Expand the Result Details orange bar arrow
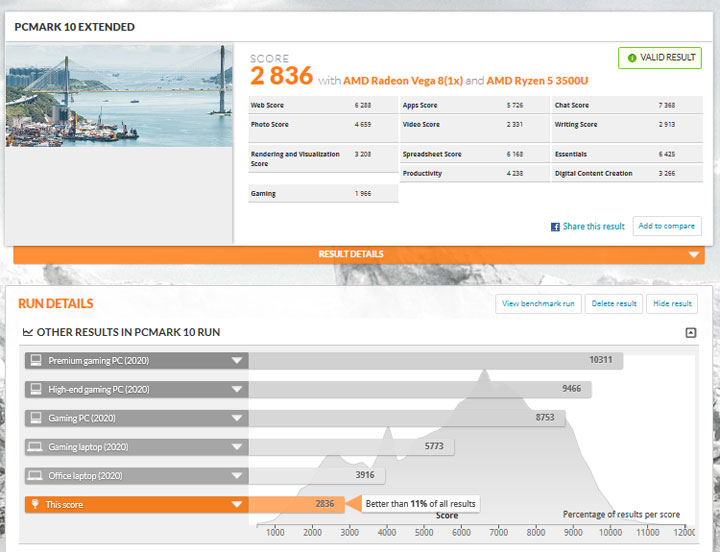The width and height of the screenshot is (720, 552). [695, 255]
